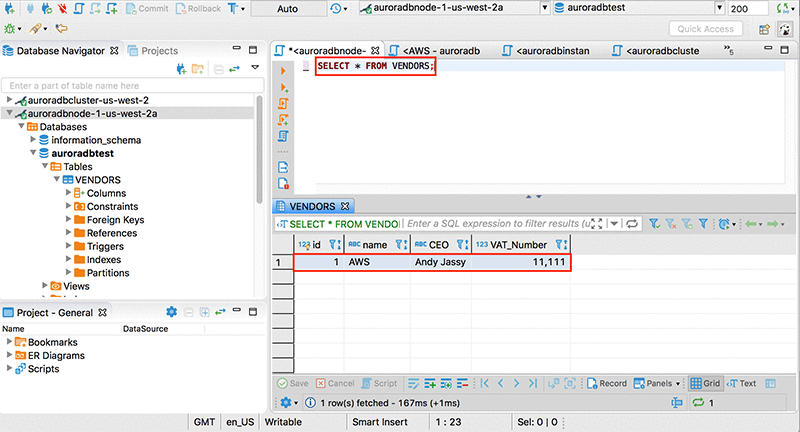Screen dimensions: 800x432
Task: Click the Reconnect plug icon with green arrows
Action: pyautogui.click(x=46, y=8)
